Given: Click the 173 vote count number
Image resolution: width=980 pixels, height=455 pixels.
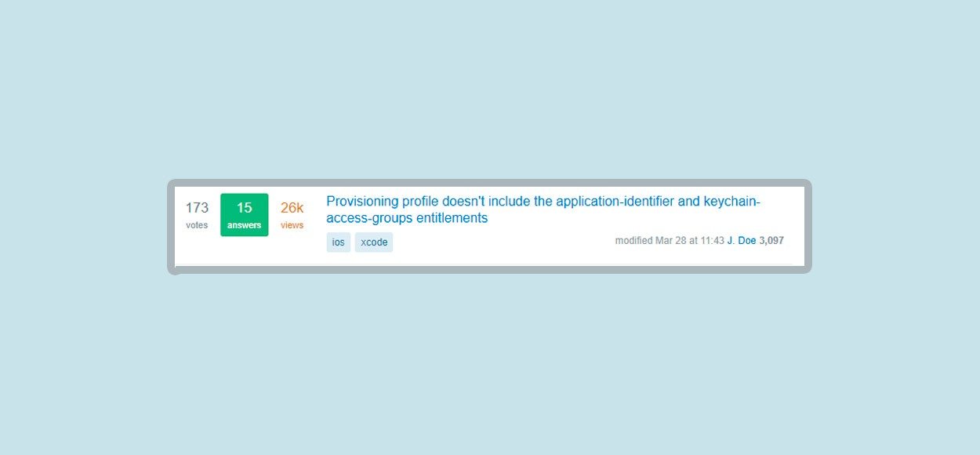Looking at the screenshot, I should pyautogui.click(x=197, y=208).
